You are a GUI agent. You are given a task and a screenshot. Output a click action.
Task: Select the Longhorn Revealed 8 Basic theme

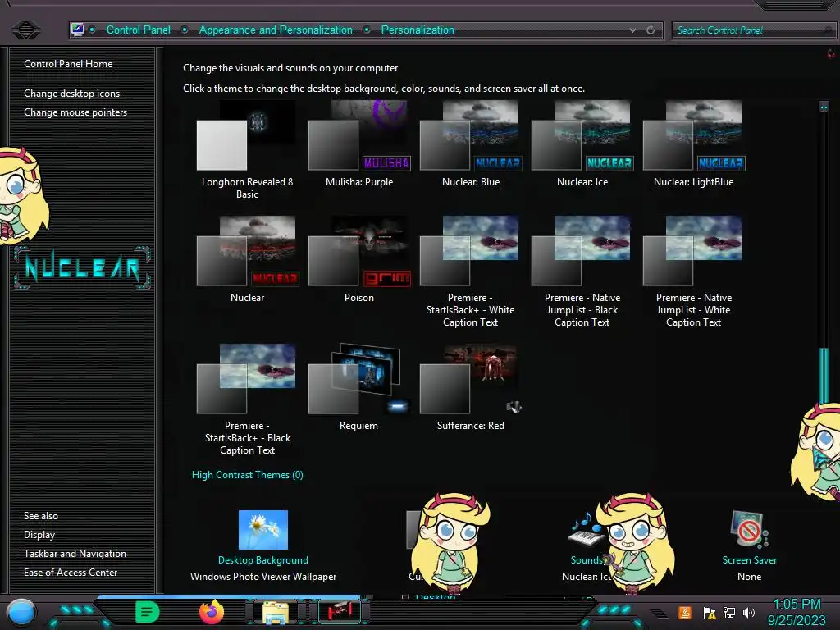pos(247,150)
